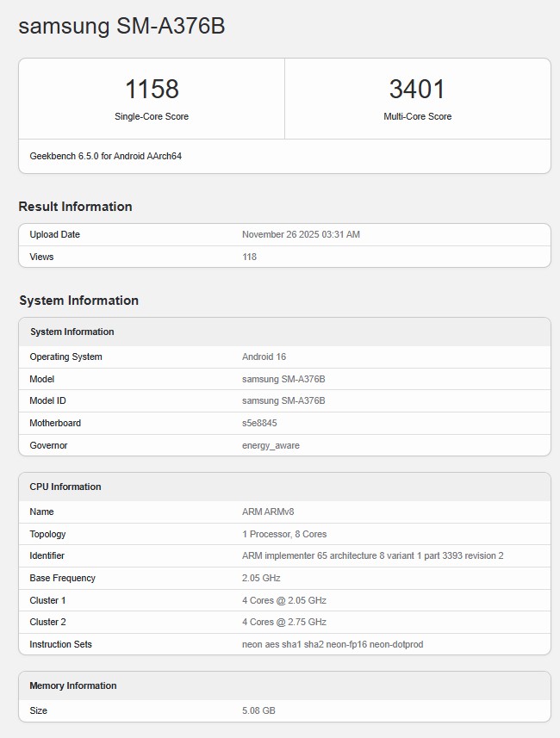Click the CPU Information table header
Viewport: 560px width, 738px height.
[65, 487]
